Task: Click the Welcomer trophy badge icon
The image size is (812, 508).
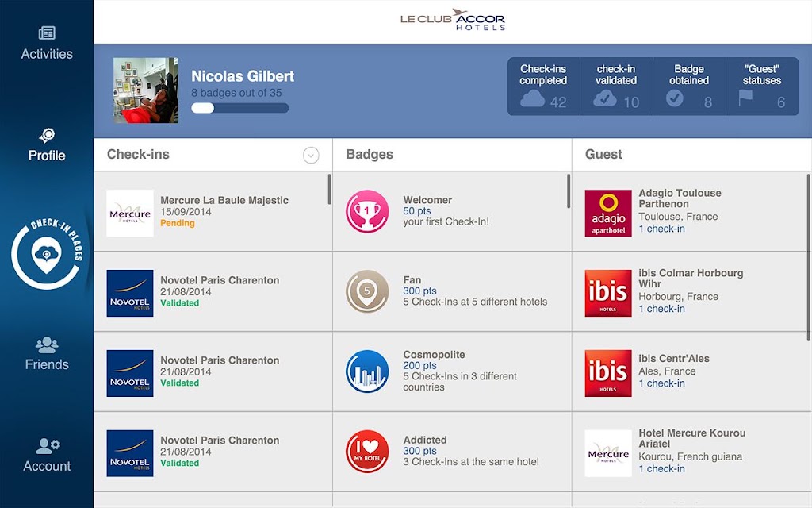Action: point(367,211)
